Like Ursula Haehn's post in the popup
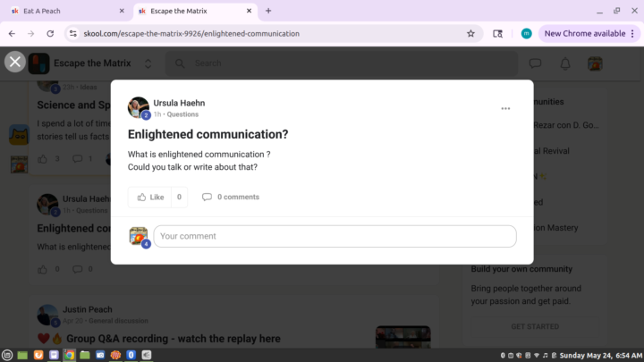Viewport: 644px width, 362px height. [x=150, y=197]
